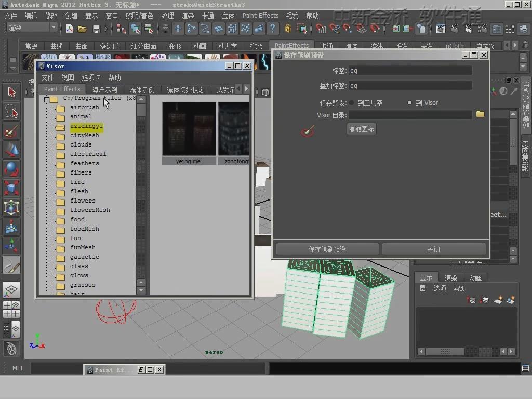
Task: Toggle the lock selection padlock icon
Action: [288, 29]
